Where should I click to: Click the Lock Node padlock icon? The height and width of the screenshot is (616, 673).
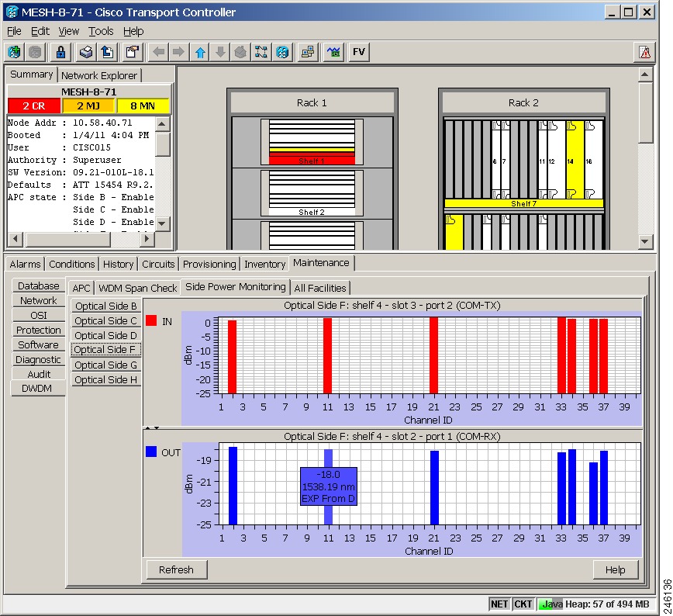60,53
